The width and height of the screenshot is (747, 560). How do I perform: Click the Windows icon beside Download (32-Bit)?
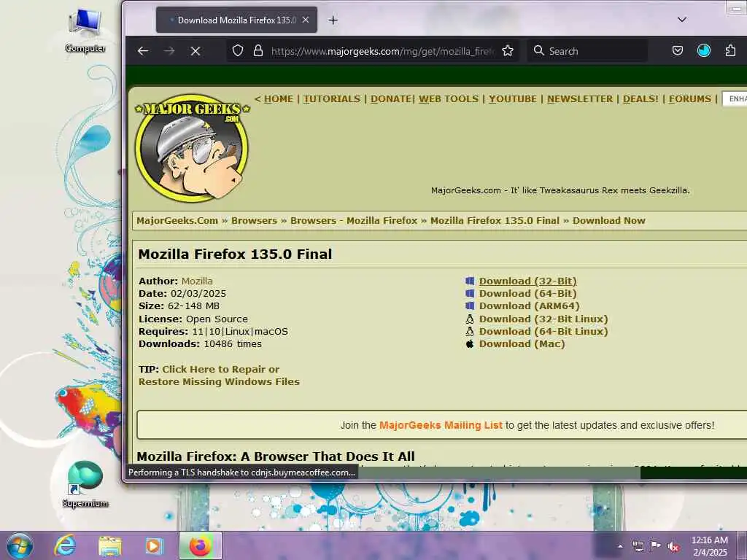470,281
